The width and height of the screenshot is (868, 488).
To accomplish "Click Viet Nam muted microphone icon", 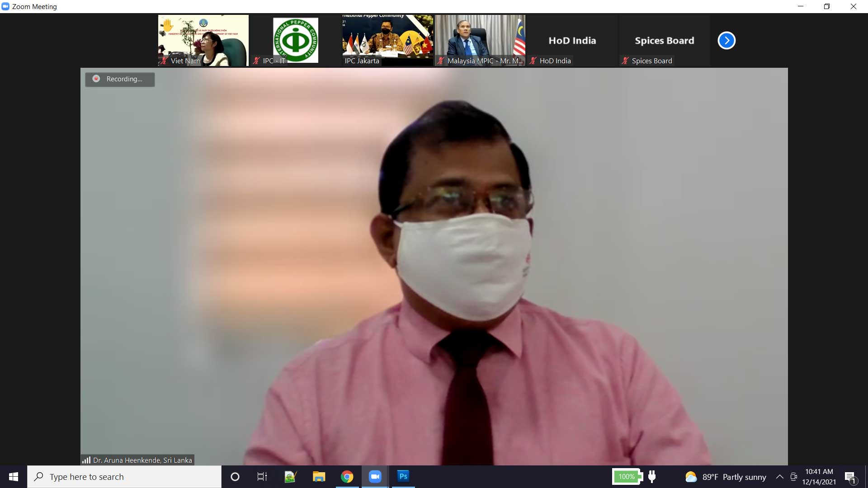I will (164, 61).
